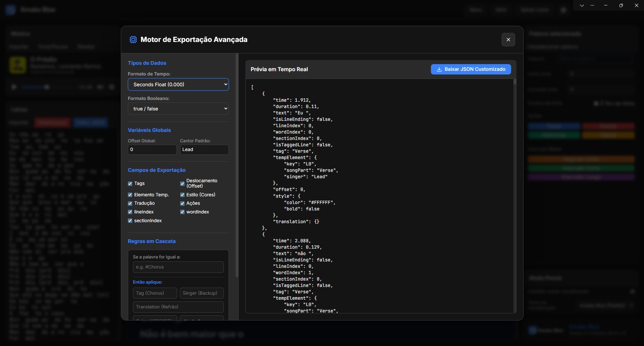This screenshot has width=644, height=346.
Task: Click the JSON line "offset": 0
Action: (289, 189)
